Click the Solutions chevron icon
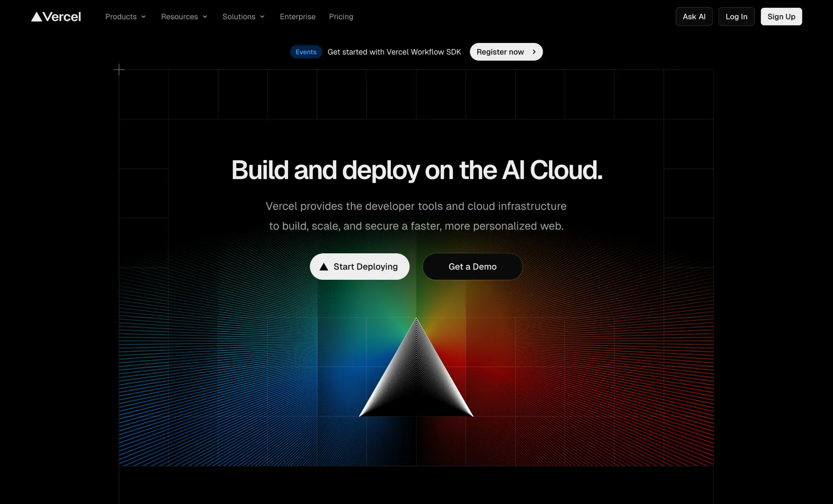This screenshot has height=504, width=833. pyautogui.click(x=262, y=17)
